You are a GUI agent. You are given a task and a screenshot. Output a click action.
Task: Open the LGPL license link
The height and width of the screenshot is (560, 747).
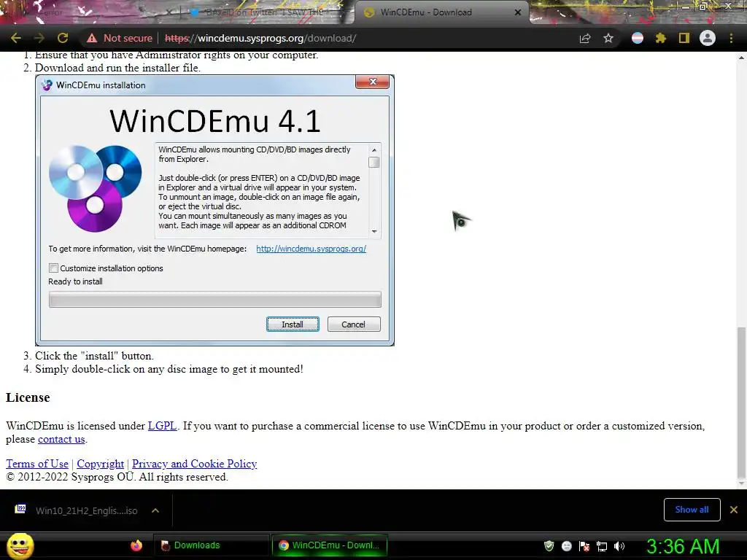[x=162, y=426]
